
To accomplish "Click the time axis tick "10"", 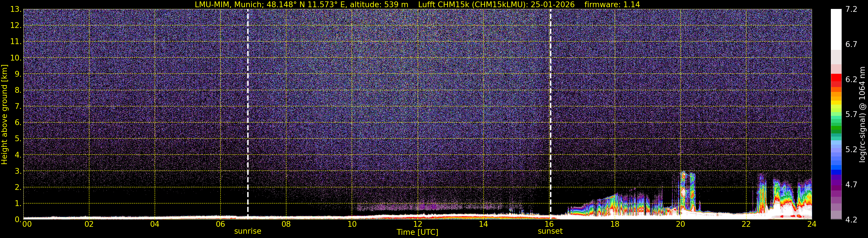I will (352, 224).
